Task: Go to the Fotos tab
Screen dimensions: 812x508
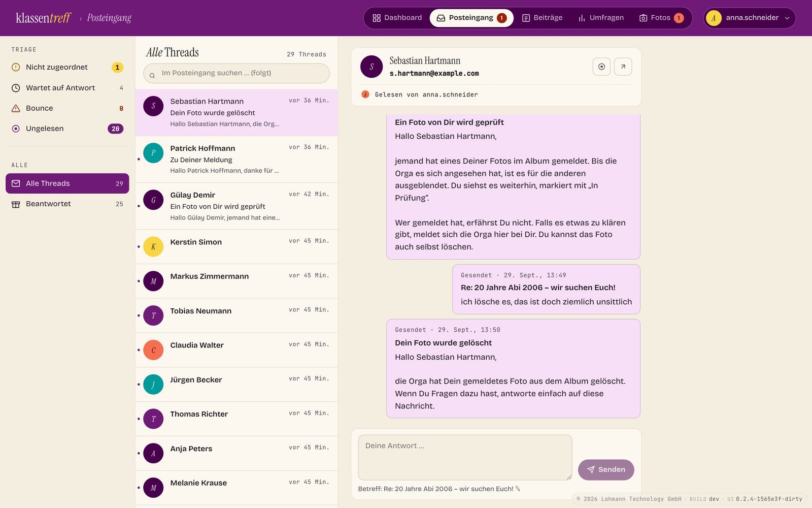Action: click(661, 18)
